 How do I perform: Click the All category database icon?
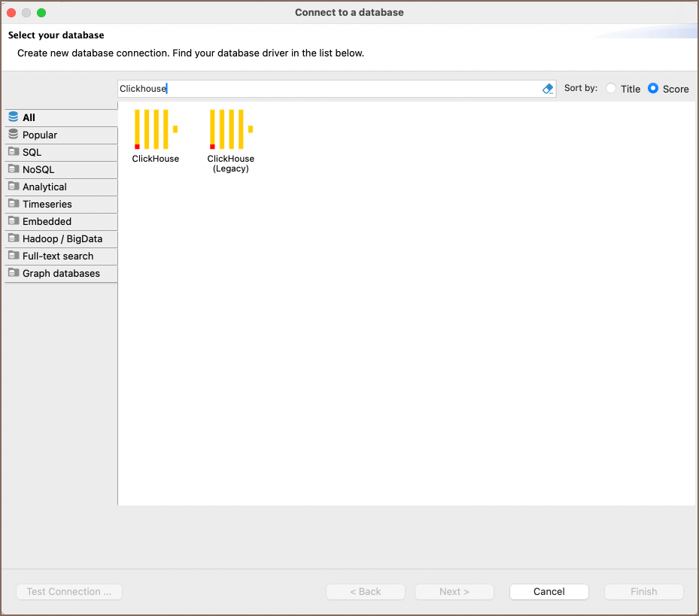pyautogui.click(x=14, y=117)
